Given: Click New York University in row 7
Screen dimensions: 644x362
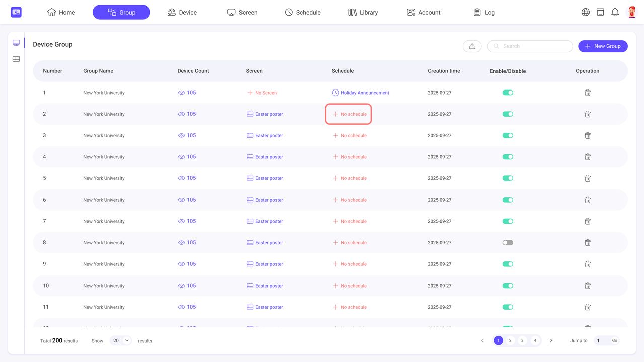Looking at the screenshot, I should tap(104, 221).
